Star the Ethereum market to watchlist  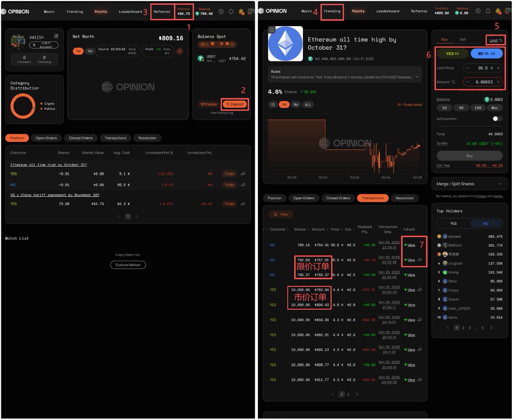click(x=272, y=30)
